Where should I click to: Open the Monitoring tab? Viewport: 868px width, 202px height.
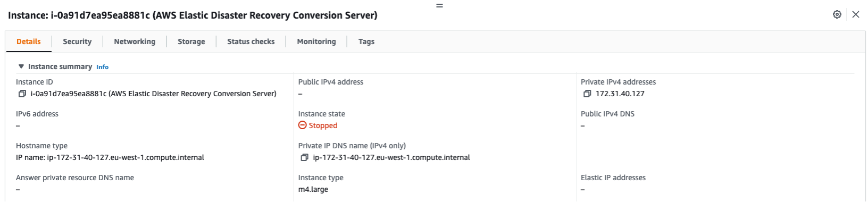click(x=316, y=41)
